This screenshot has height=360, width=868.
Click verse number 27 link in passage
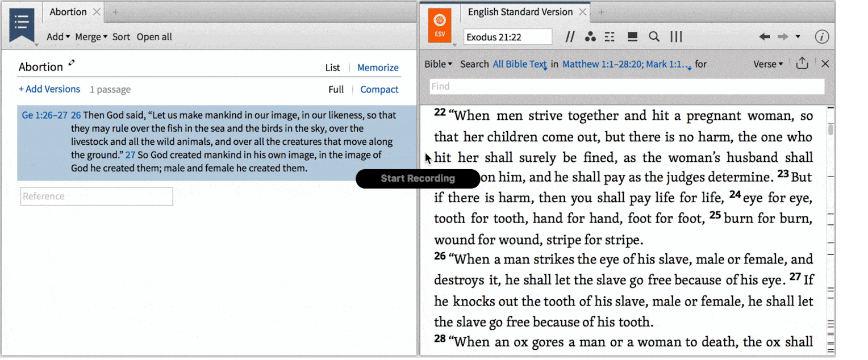[x=131, y=154]
